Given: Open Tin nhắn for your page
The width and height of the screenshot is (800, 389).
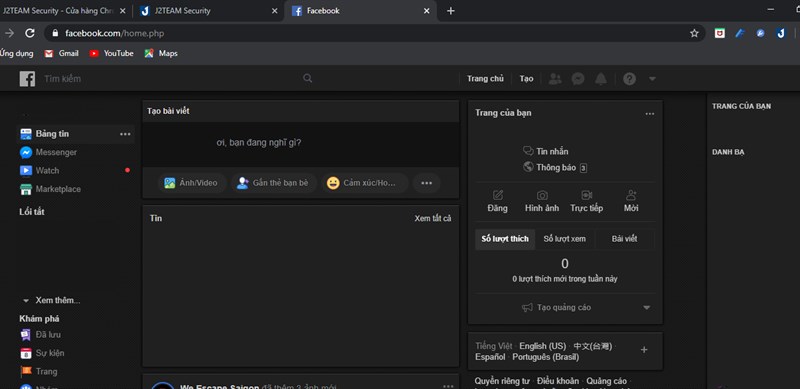Looking at the screenshot, I should [545, 151].
